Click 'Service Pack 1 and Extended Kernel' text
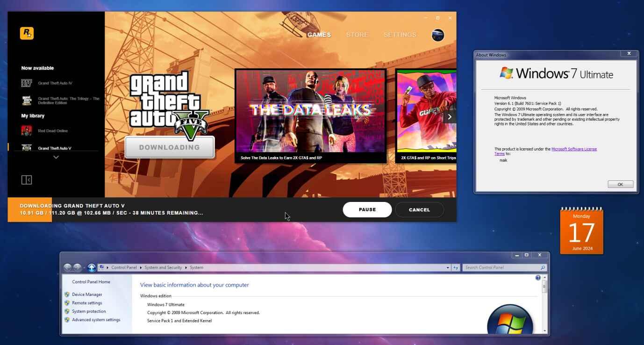This screenshot has height=345, width=644. click(x=179, y=321)
